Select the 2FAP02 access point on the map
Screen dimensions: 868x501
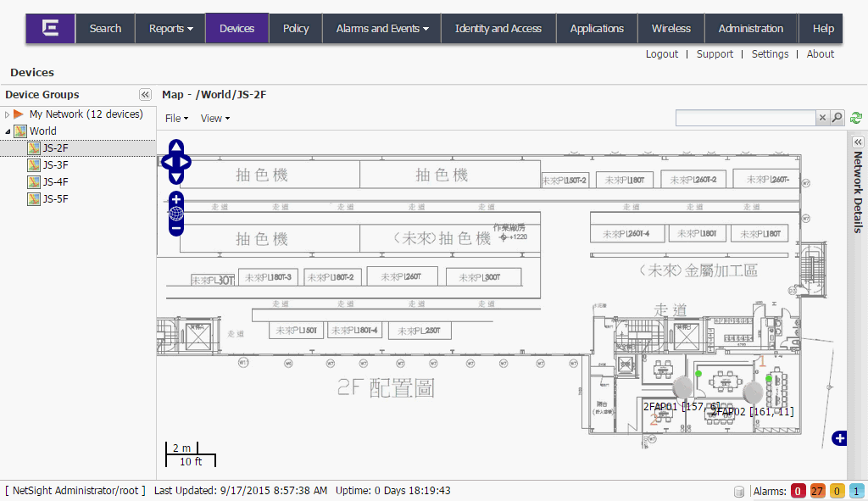753,392
